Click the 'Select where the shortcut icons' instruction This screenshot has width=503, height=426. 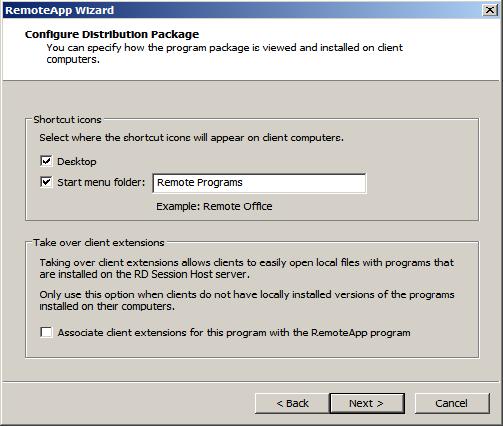point(191,138)
